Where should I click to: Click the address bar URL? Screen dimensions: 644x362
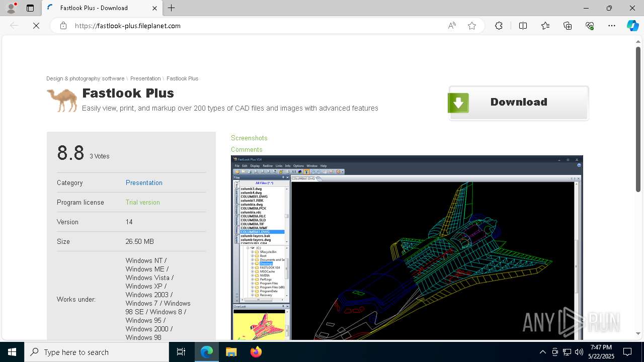pos(128,26)
